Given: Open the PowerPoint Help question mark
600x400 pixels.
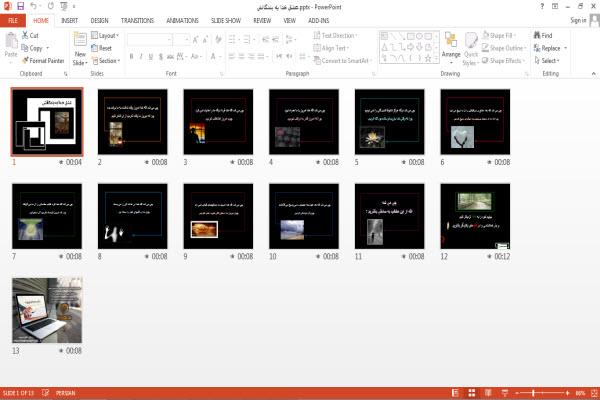Looking at the screenshot, I should click(x=542, y=7).
